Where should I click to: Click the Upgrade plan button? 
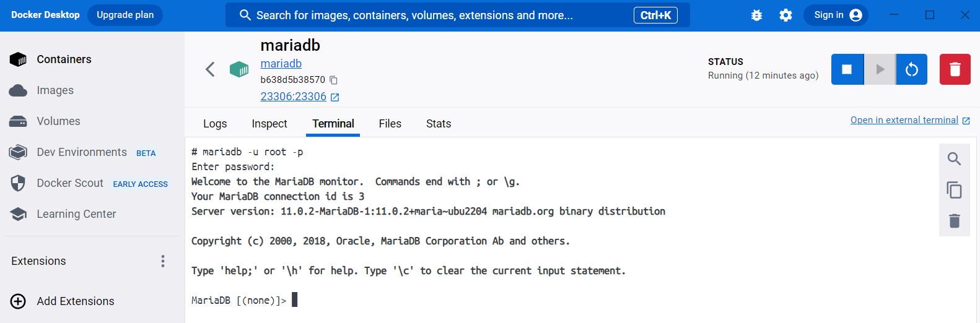[x=125, y=15]
